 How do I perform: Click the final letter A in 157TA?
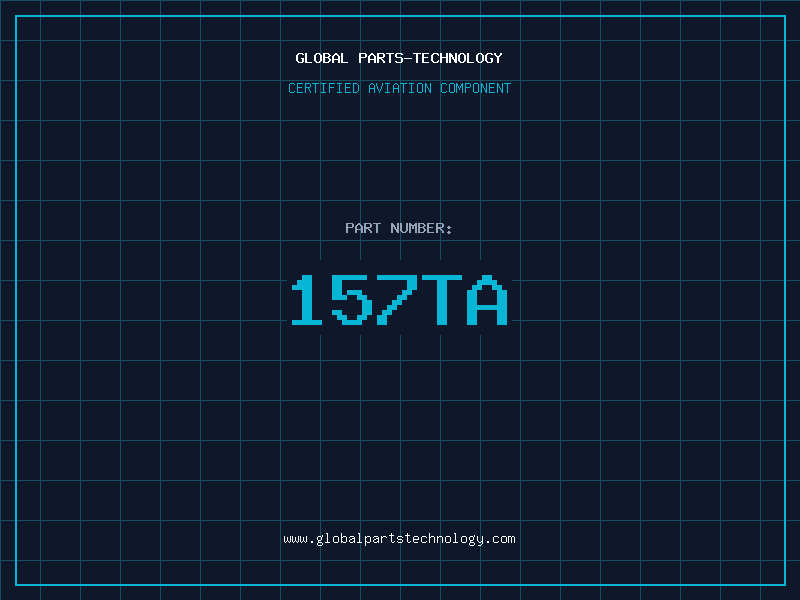[487, 300]
